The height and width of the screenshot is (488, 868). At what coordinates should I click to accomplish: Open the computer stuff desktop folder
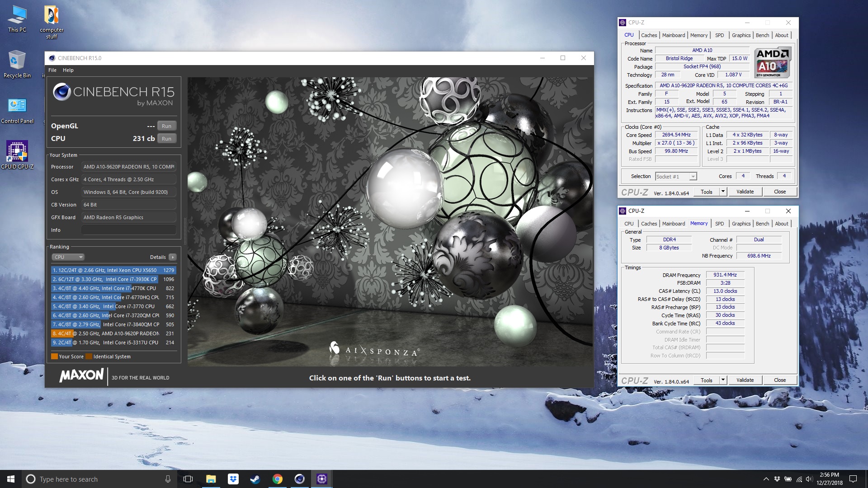click(x=51, y=22)
